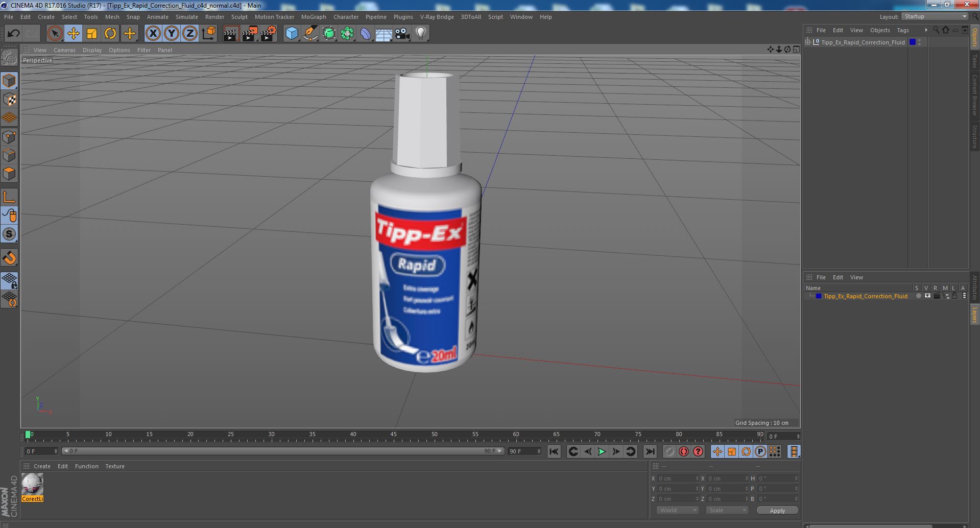This screenshot has height=528, width=980.
Task: Enable Snap with the S icon
Action: tap(9, 234)
